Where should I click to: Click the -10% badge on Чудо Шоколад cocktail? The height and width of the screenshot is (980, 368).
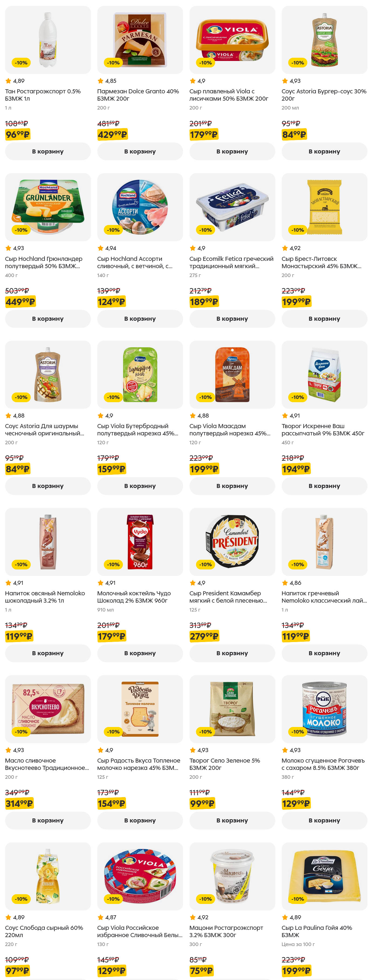point(113,564)
